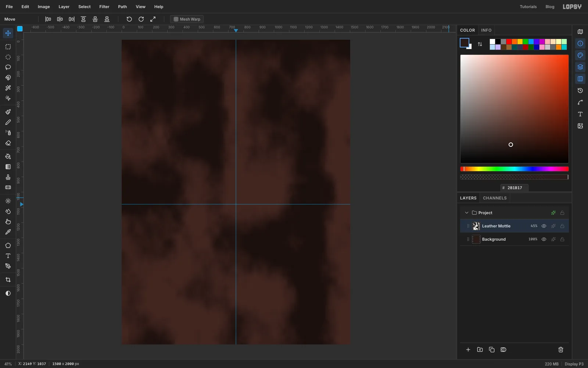The height and width of the screenshot is (368, 588).
Task: Select the Polygon shape tool
Action: 8,245
